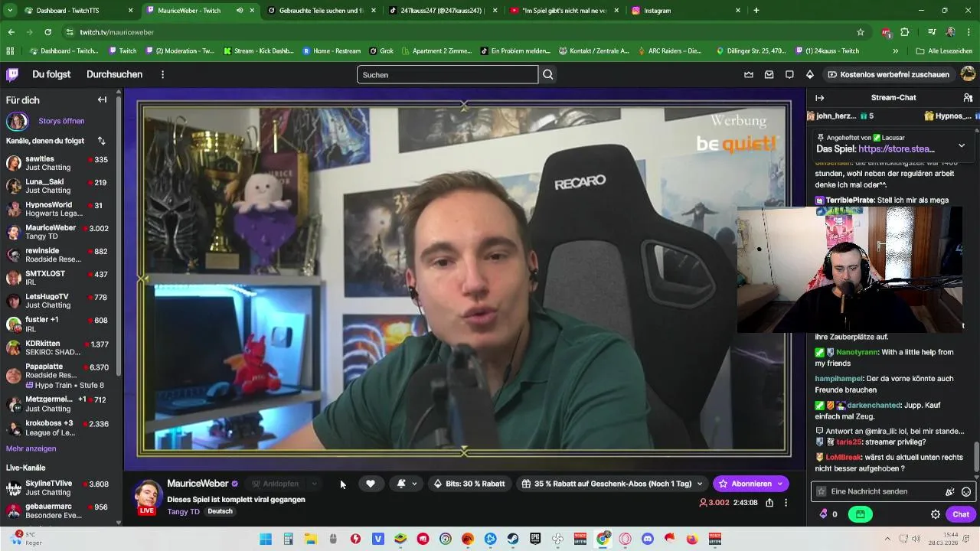Click the purple Chat send button
The width and height of the screenshot is (980, 551).
pos(960,514)
